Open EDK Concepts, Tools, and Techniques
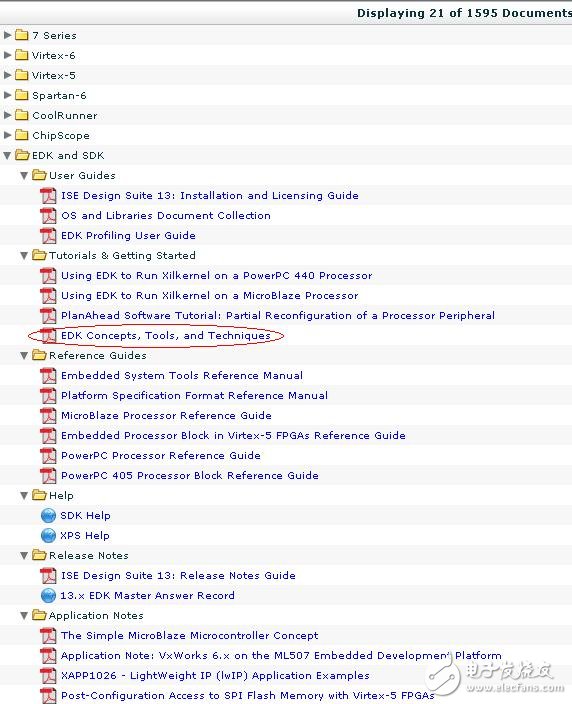Image resolution: width=572 pixels, height=704 pixels. coord(166,336)
